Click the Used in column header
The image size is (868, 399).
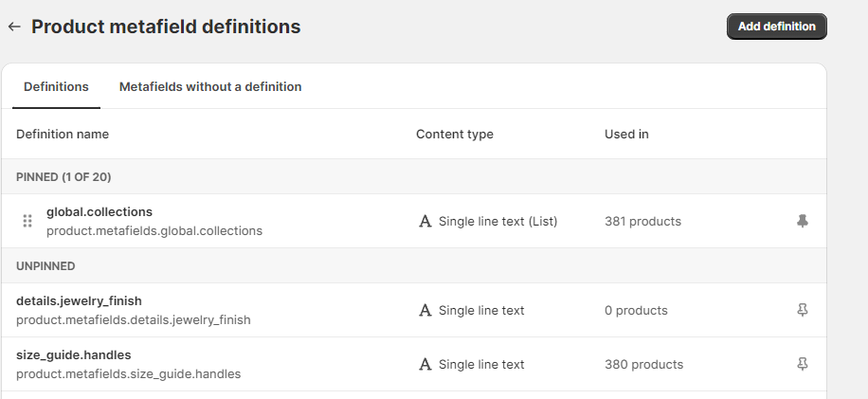coord(626,134)
